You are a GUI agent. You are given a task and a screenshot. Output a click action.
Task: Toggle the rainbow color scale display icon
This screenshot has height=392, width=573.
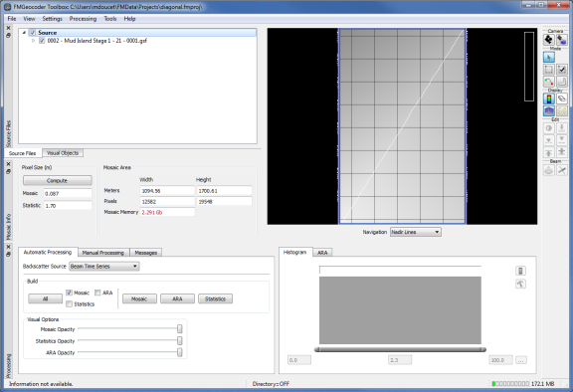point(548,98)
